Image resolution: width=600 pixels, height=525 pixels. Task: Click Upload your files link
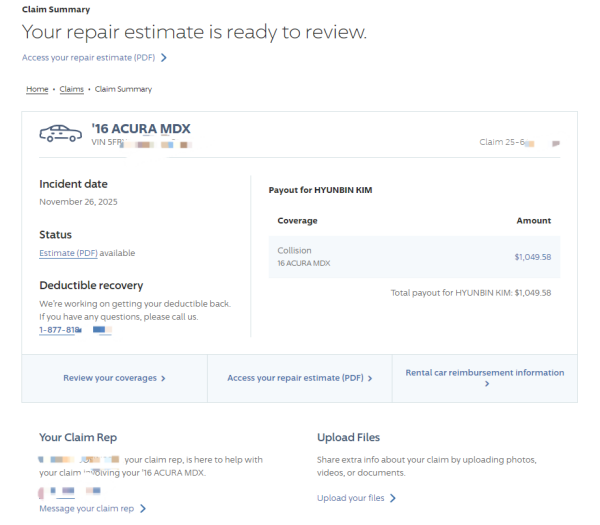[x=350, y=498]
